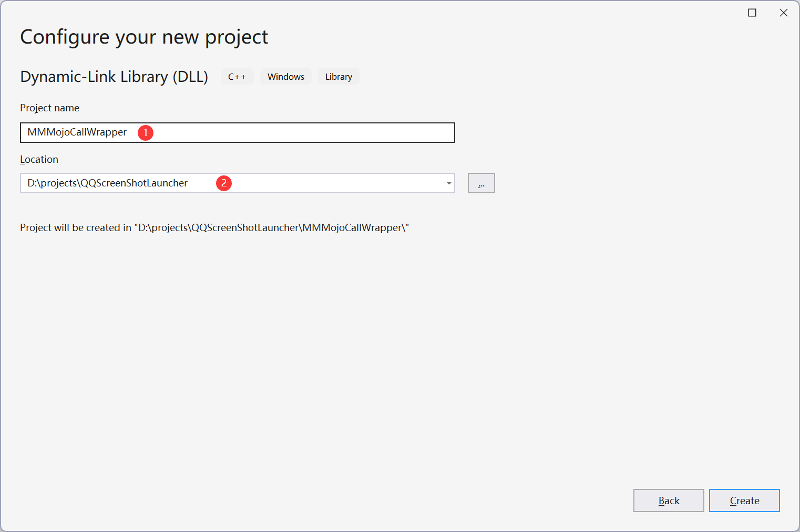Viewport: 800px width, 532px height.
Task: Select the Library tag
Action: 339,77
